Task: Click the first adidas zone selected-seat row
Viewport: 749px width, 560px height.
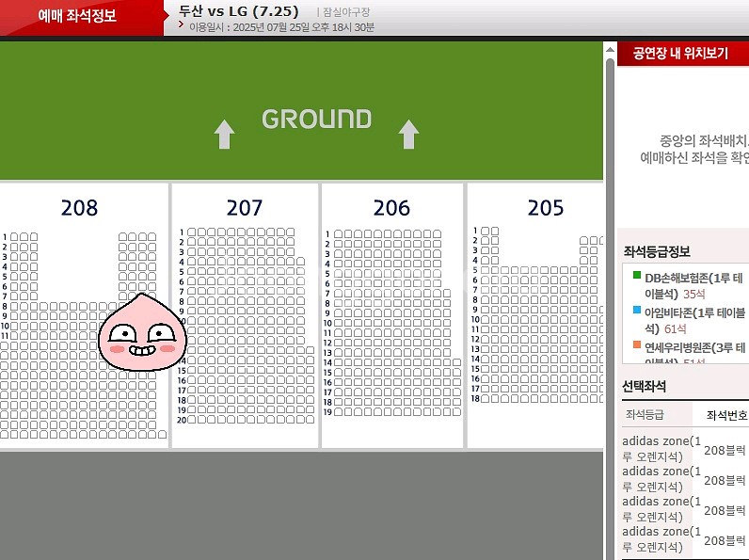Action: tap(684, 449)
